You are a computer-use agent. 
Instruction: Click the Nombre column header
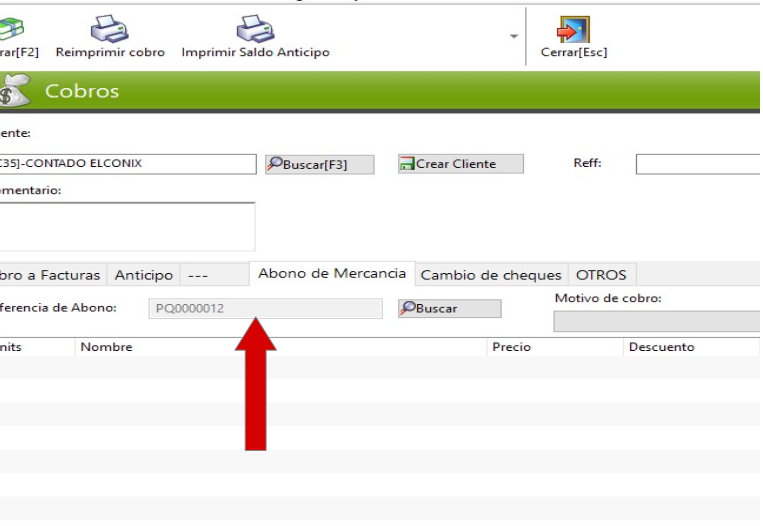[x=281, y=347]
